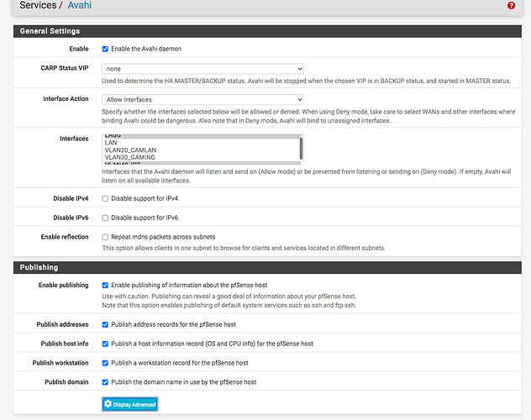
Task: Open the red help icon
Action: click(511, 5)
